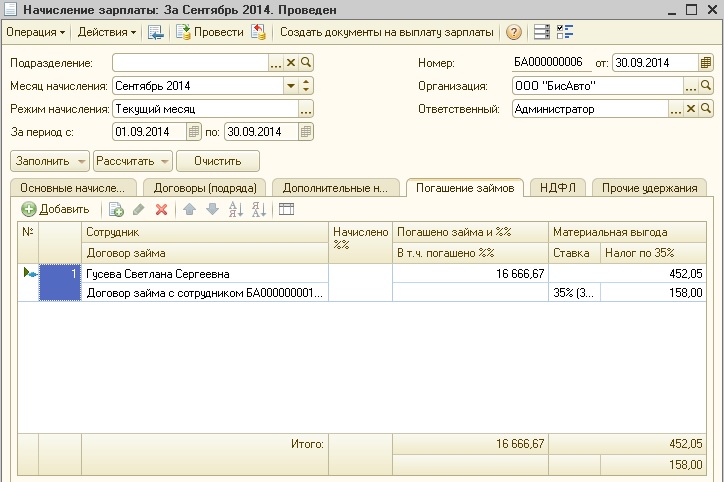
Task: Click the Договор займа с сотрудником cell
Action: (205, 293)
